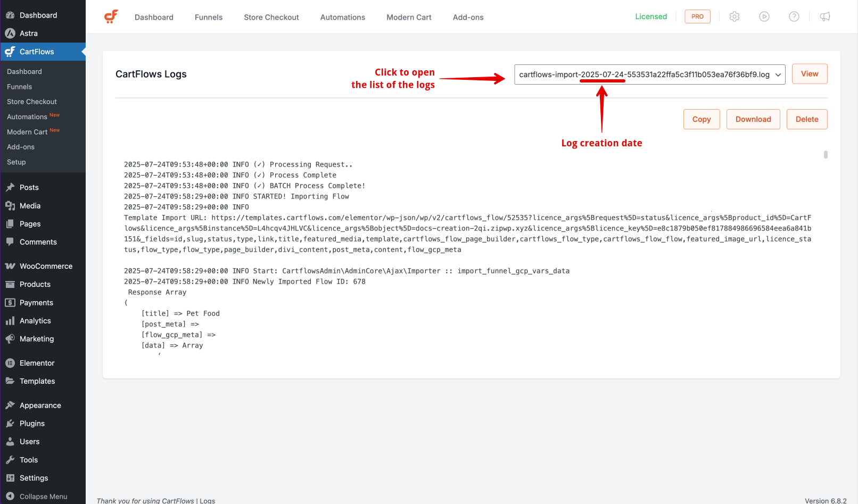Open the Automations tab in the top nav
The image size is (858, 504).
coord(343,17)
